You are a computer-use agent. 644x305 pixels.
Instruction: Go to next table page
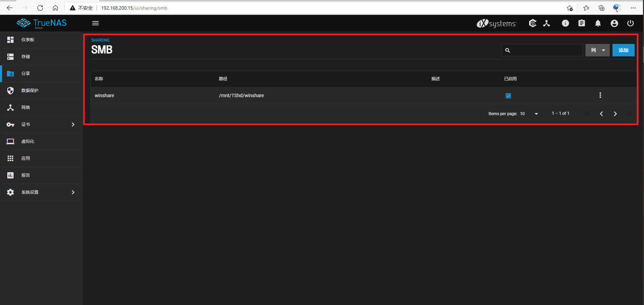615,114
